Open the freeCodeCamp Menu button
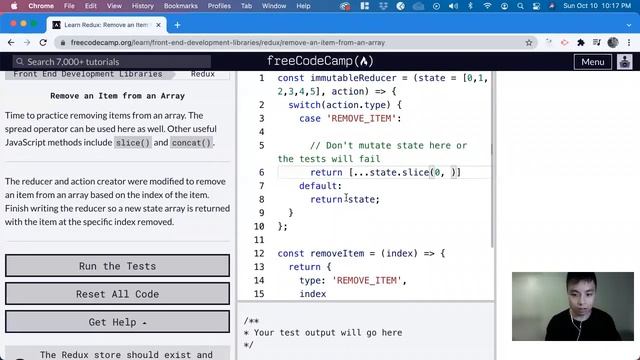The height and width of the screenshot is (360, 640). [x=593, y=62]
